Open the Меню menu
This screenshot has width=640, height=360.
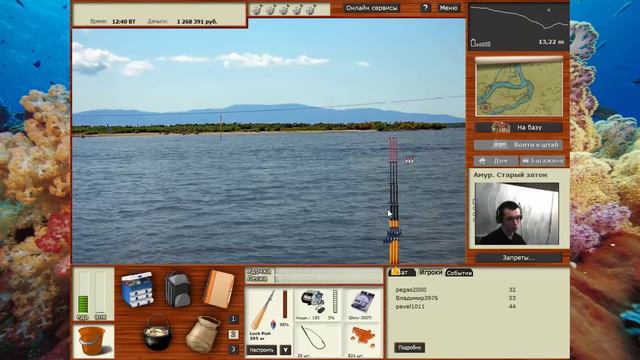pos(449,8)
